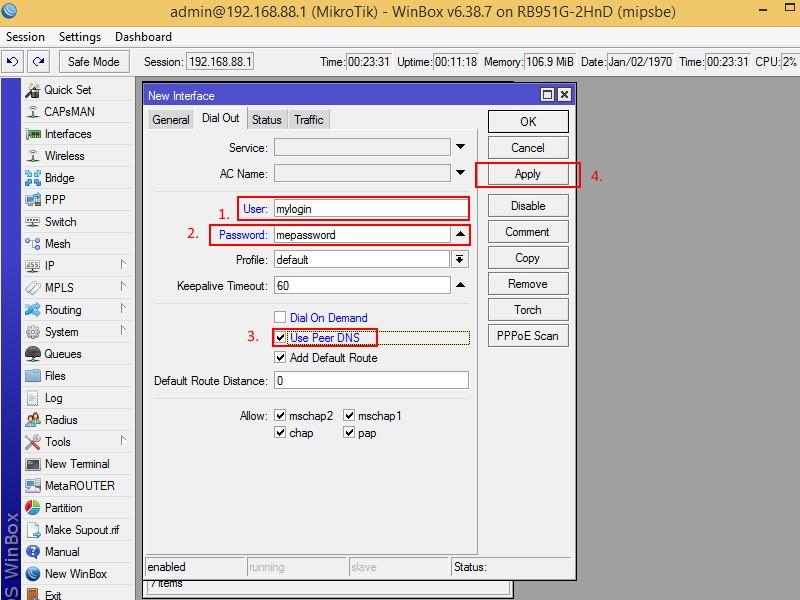Click the redo arrow toolbar icon
800x600 pixels.
[38, 62]
